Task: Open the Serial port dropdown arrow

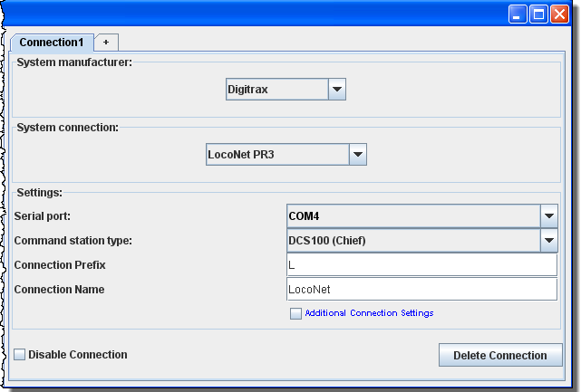Action: click(x=548, y=216)
